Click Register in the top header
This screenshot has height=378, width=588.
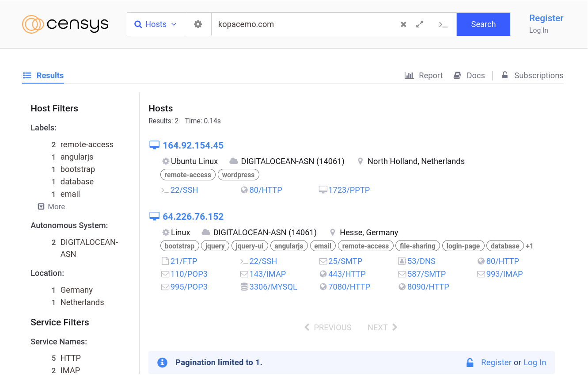click(546, 18)
